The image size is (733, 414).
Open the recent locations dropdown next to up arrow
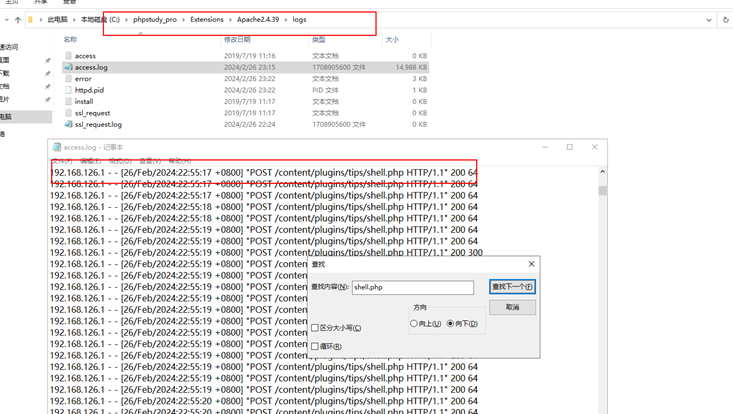coord(7,20)
